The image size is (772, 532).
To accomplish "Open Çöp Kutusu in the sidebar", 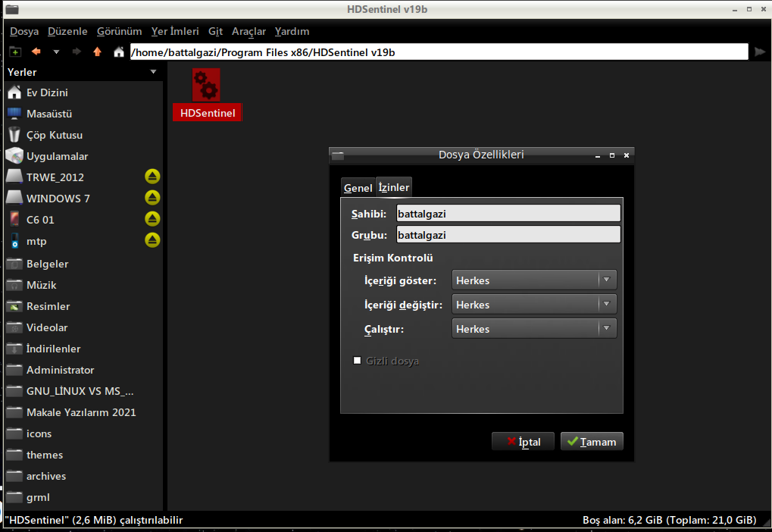I will (83, 135).
